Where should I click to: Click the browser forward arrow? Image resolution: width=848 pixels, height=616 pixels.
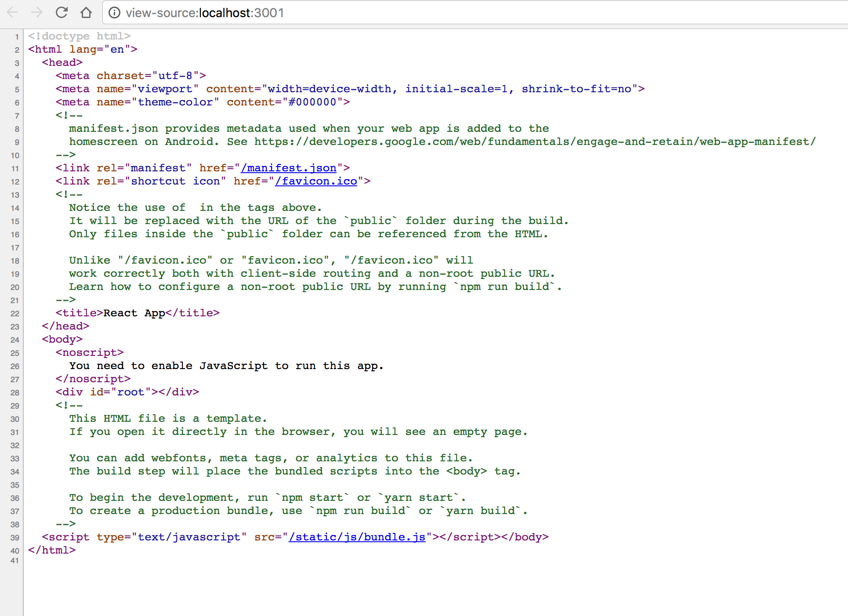point(37,12)
